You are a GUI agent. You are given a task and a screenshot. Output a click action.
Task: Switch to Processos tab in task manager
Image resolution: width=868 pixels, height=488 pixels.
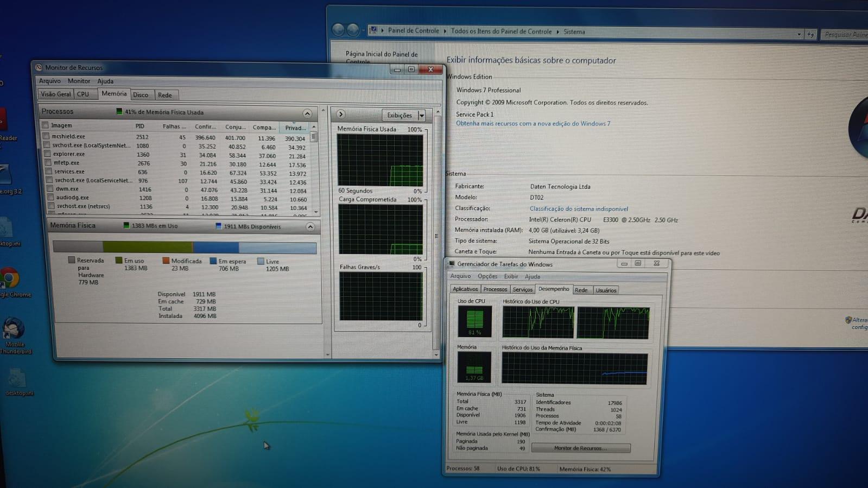[x=495, y=289]
